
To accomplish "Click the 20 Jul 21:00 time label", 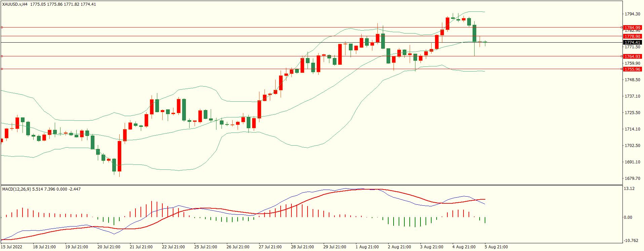I will 109,247.
